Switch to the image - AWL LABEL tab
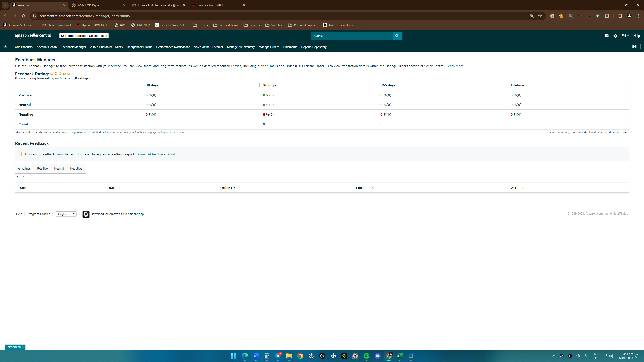Screen dimensions: 644x362 point(218,5)
